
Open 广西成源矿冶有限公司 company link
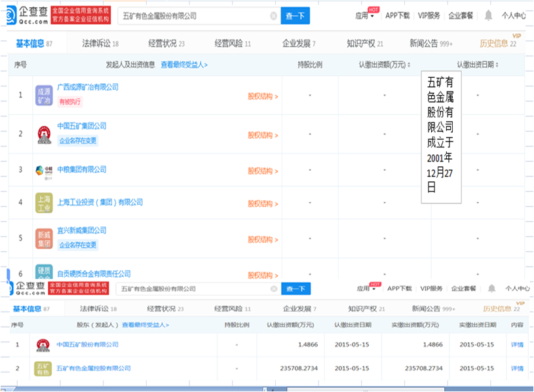point(88,87)
